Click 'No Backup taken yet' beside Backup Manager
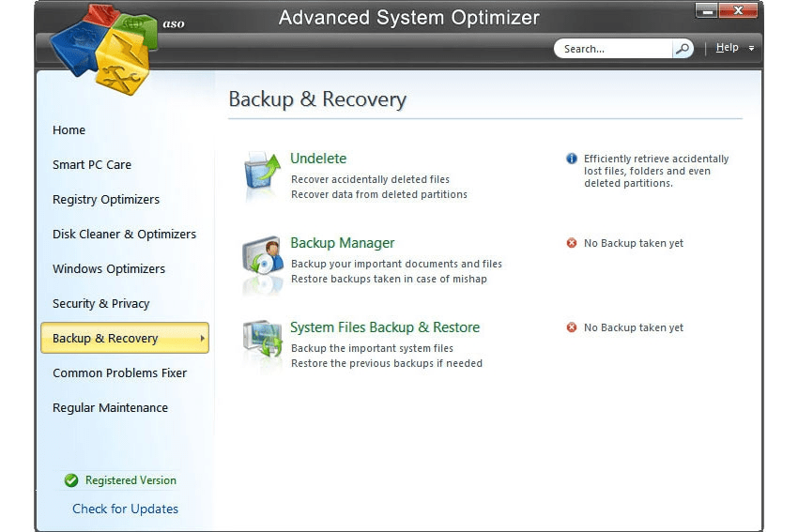 click(633, 243)
